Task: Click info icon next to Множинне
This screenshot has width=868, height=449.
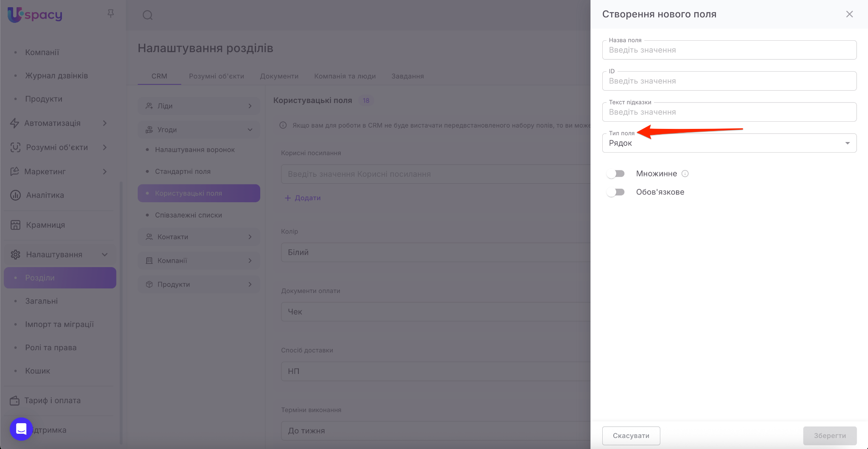Action: (x=685, y=173)
